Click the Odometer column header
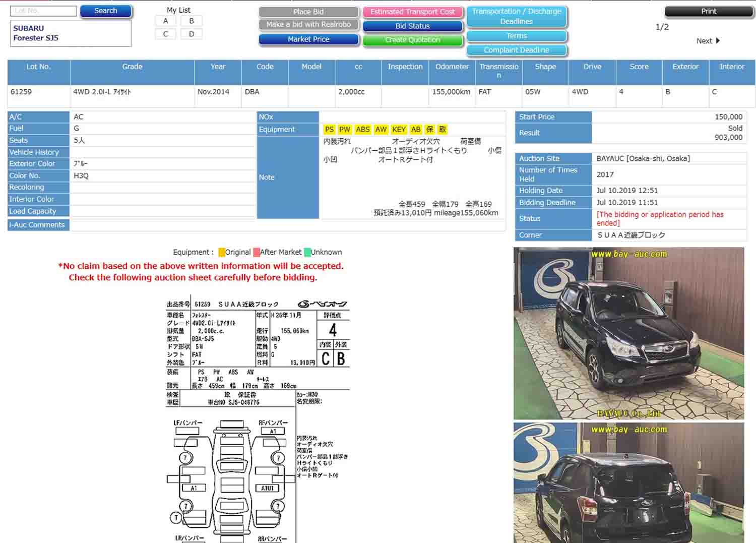 coord(452,72)
